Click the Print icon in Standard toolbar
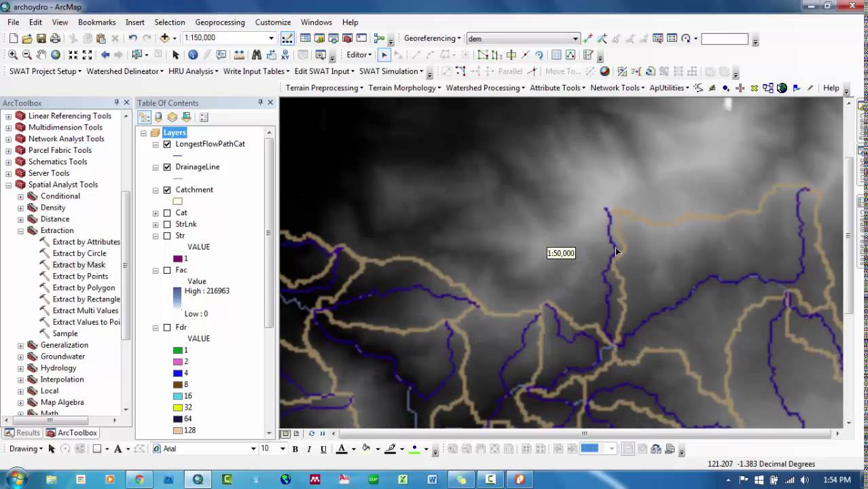 [x=56, y=39]
